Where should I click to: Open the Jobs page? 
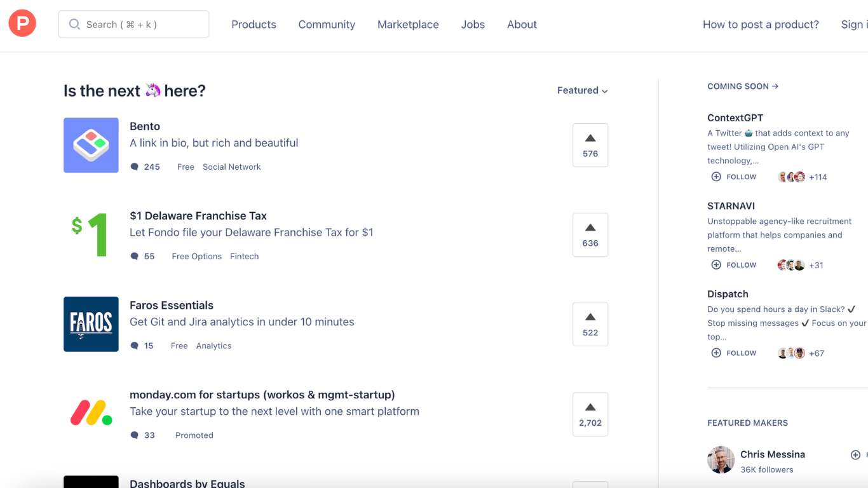click(473, 24)
